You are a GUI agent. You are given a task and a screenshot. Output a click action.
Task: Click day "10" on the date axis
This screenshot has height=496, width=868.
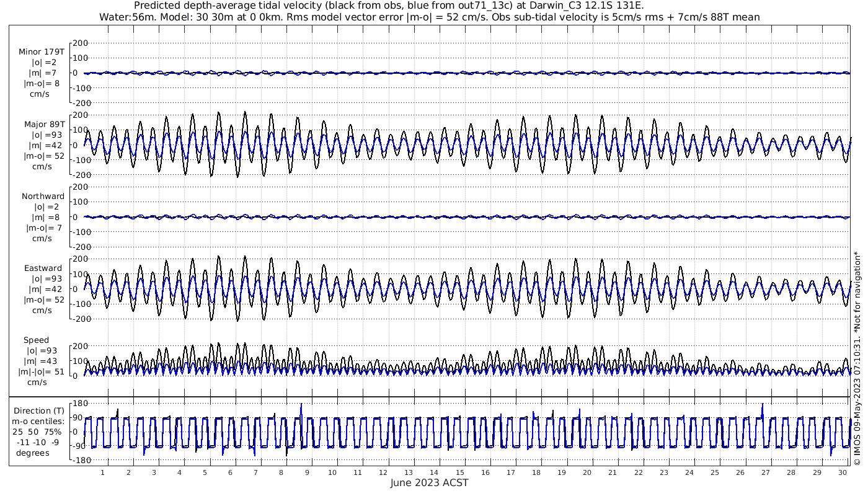332,472
